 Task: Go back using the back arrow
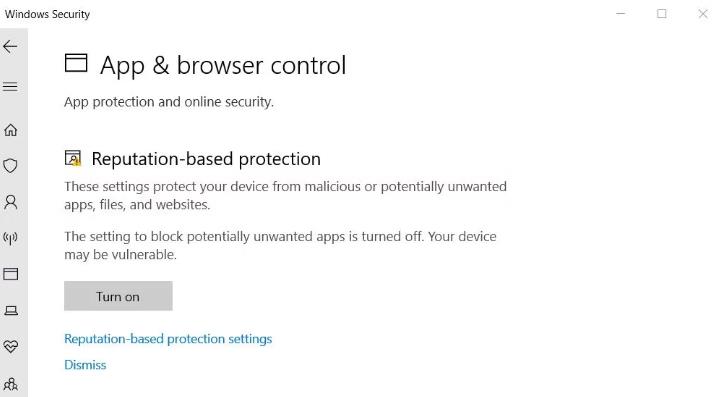tap(10, 46)
